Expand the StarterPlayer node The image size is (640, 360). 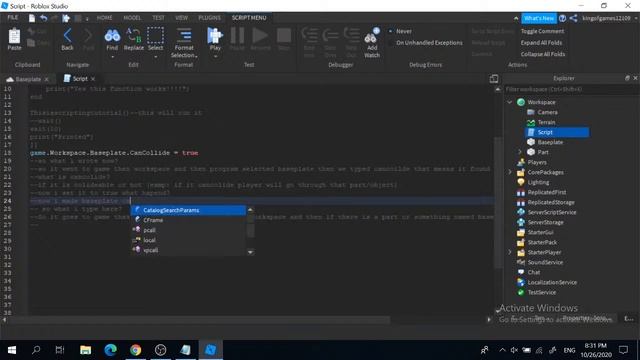coord(509,252)
